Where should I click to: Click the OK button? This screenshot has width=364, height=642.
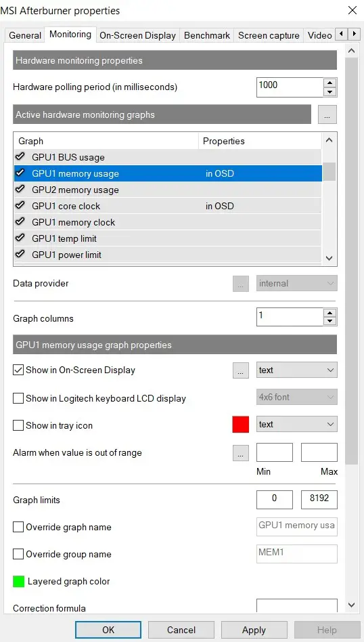pos(108,630)
